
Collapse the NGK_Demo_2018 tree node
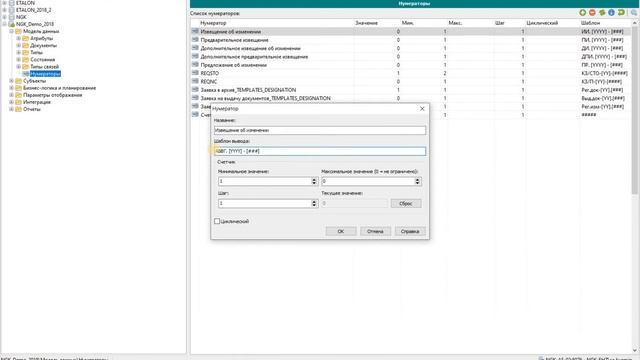pyautogui.click(x=4, y=24)
